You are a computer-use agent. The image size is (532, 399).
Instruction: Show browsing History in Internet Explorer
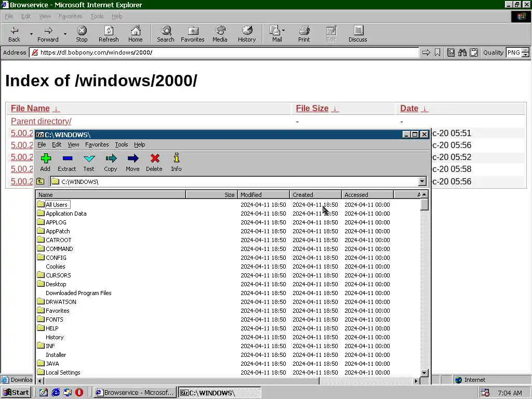247,34
